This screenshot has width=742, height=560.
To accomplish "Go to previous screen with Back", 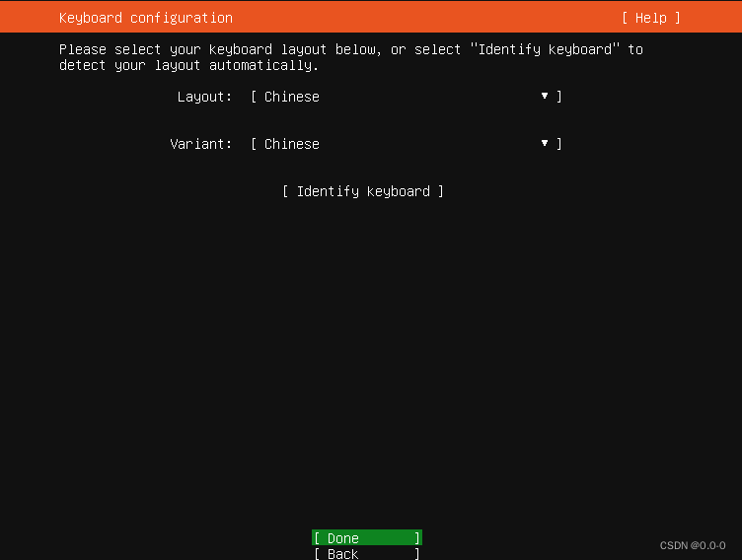I will [x=367, y=553].
